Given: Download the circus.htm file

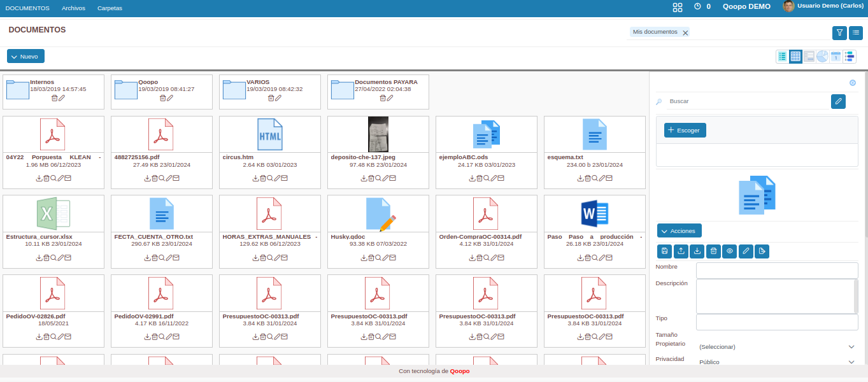Looking at the screenshot, I should (x=255, y=178).
